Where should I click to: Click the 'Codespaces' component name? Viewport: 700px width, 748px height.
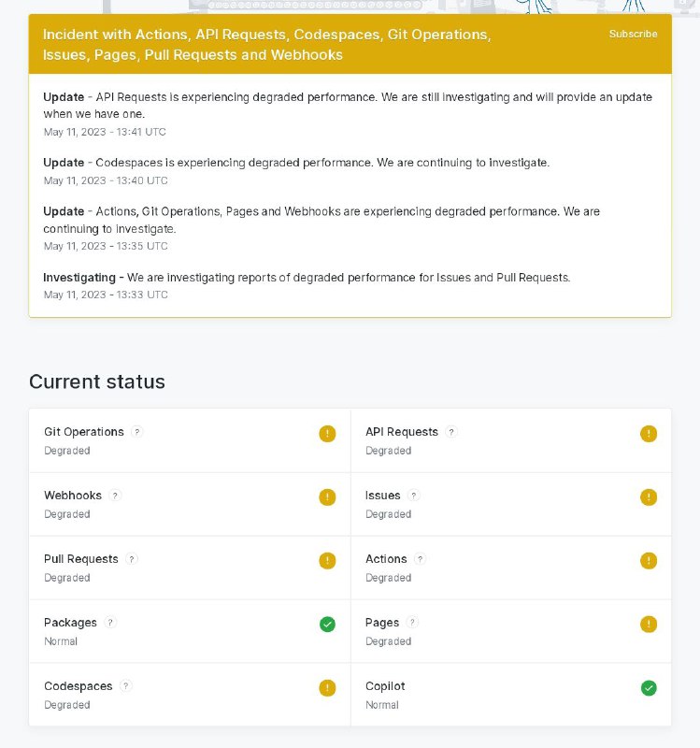tap(79, 686)
